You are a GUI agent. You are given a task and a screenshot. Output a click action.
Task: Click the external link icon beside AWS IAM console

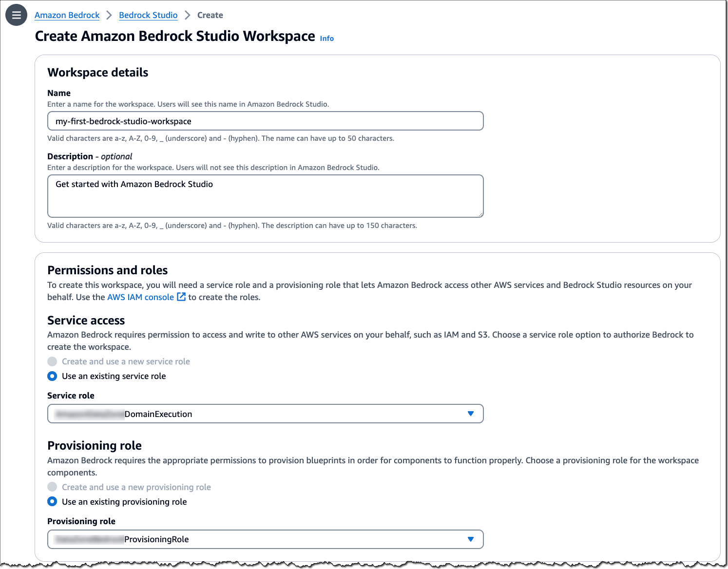pyautogui.click(x=181, y=297)
